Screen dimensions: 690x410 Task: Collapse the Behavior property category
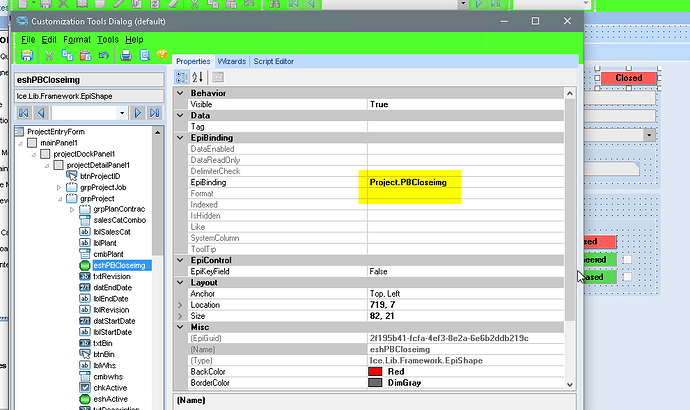180,93
